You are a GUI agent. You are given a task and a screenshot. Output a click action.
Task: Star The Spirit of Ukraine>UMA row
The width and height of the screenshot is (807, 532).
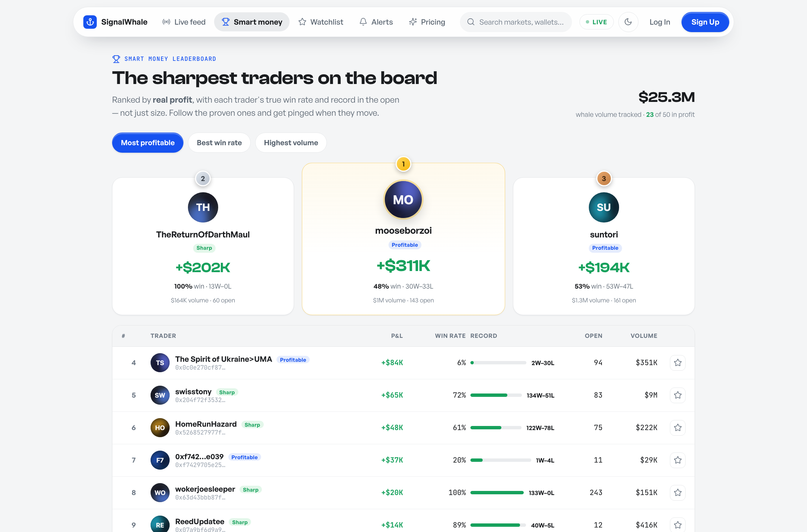(678, 363)
